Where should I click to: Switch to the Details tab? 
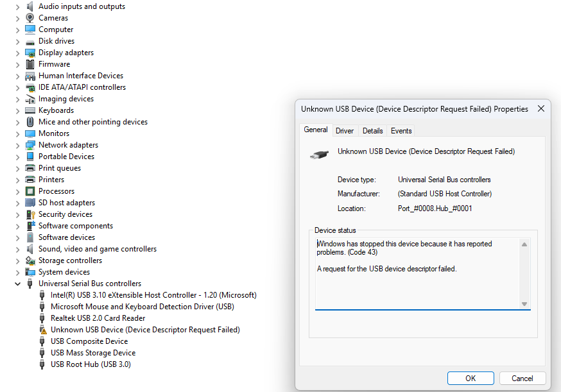point(372,131)
